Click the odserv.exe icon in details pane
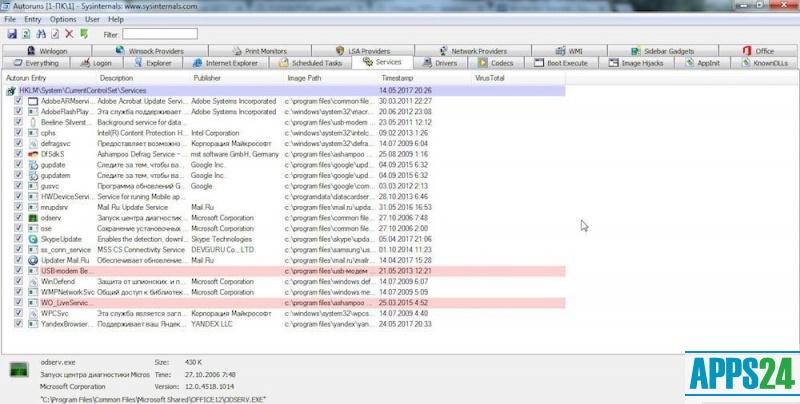 pyautogui.click(x=19, y=369)
